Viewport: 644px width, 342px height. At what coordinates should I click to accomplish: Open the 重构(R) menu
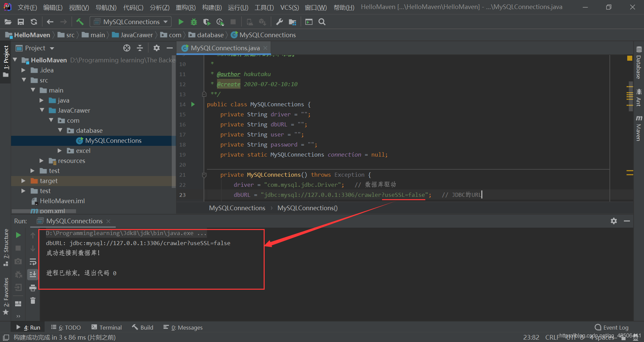tap(185, 7)
